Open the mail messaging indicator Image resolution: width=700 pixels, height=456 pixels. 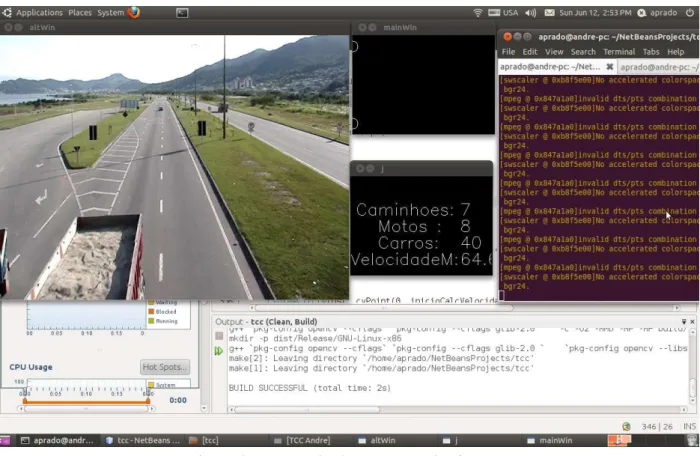(550, 13)
